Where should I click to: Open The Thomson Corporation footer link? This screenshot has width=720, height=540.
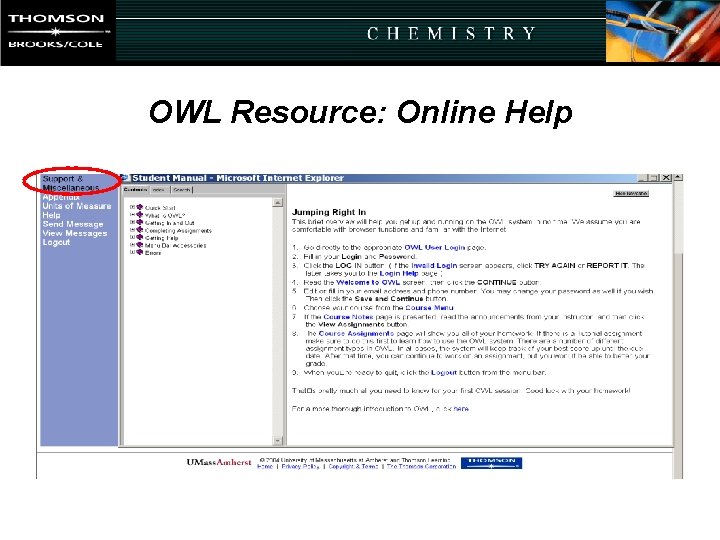(x=422, y=467)
